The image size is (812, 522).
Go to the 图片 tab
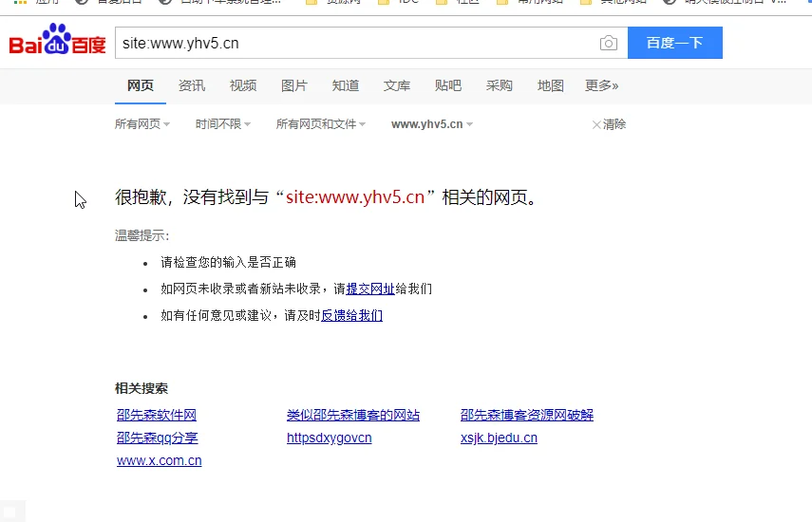(x=294, y=85)
